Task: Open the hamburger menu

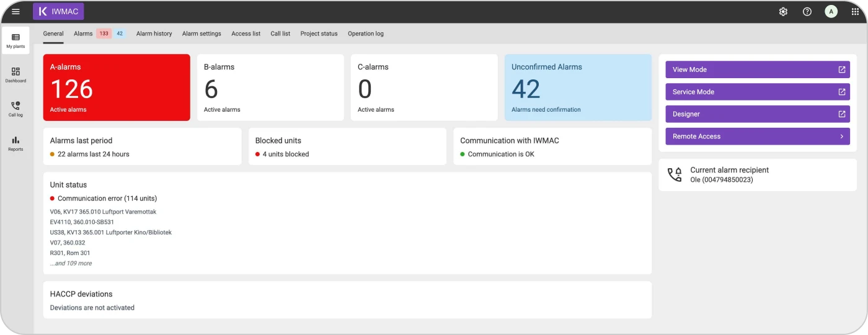Action: [x=15, y=12]
